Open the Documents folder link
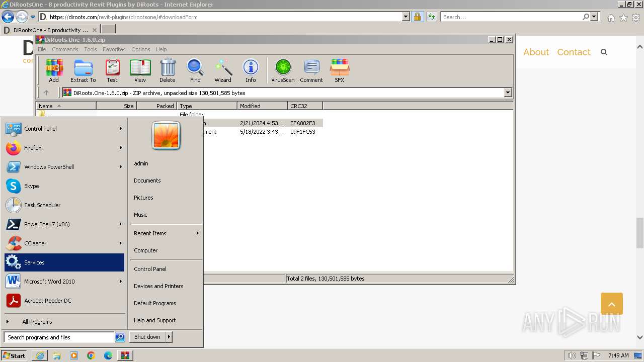644x362 pixels. 147,180
